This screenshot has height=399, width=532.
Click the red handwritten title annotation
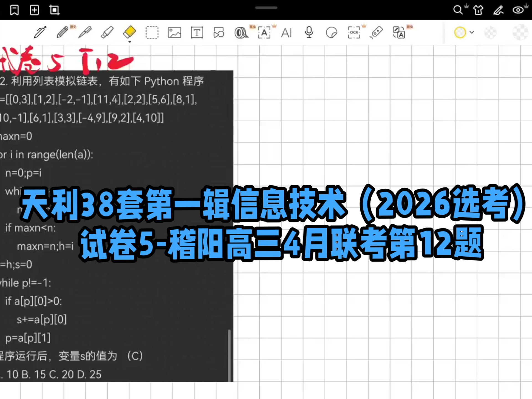(x=66, y=61)
